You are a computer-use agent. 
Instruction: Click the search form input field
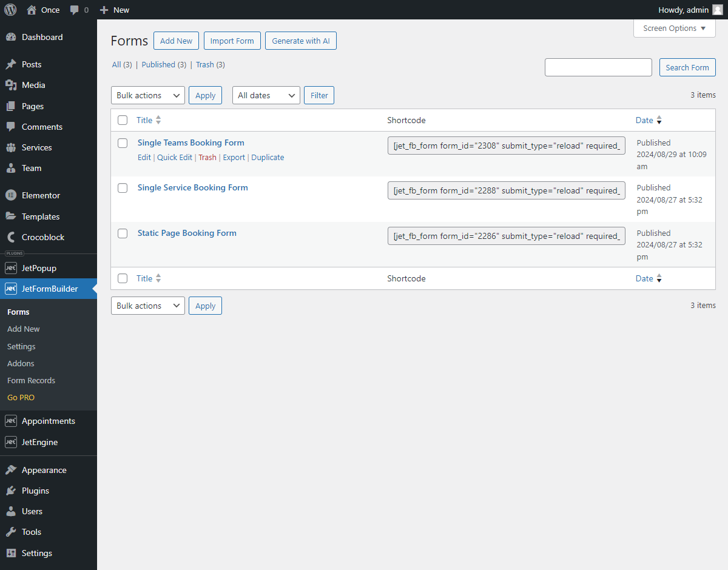pos(598,67)
